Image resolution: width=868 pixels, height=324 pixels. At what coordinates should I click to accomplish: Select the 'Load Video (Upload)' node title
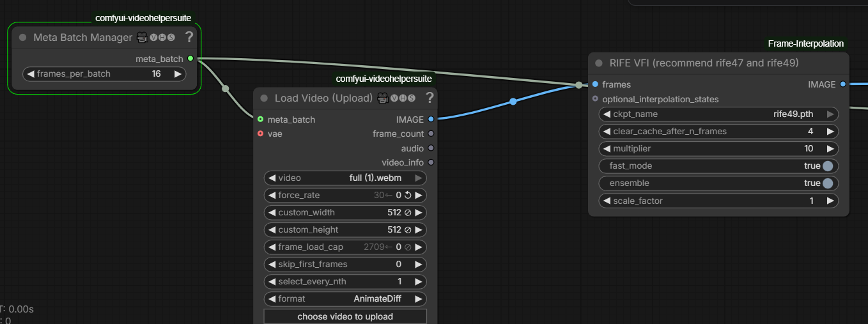(x=323, y=98)
